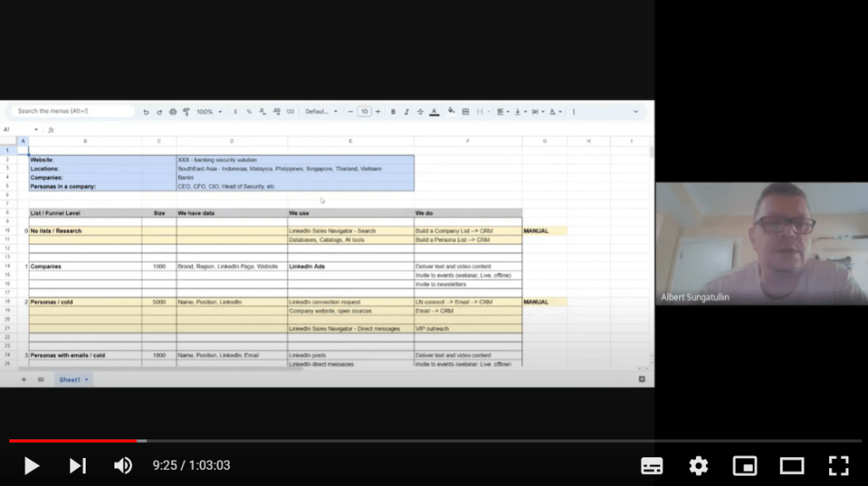The height and width of the screenshot is (486, 868).
Task: Open video settings gear
Action: click(698, 465)
